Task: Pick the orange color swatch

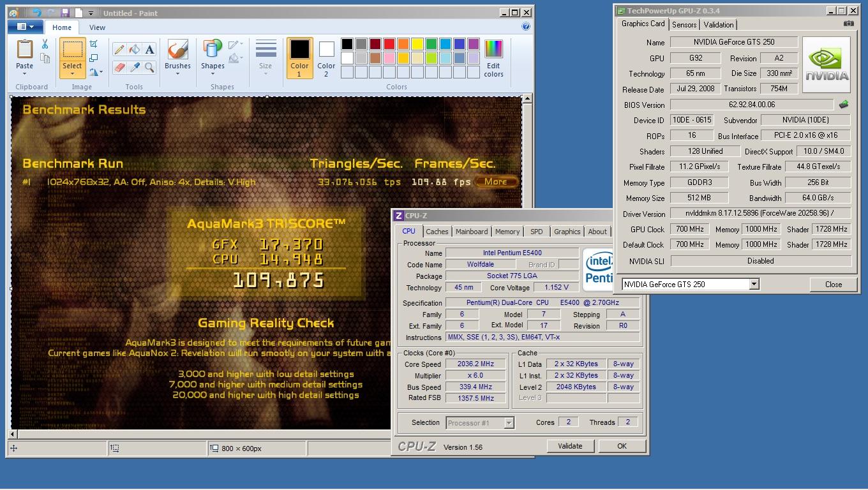Action: tap(403, 44)
